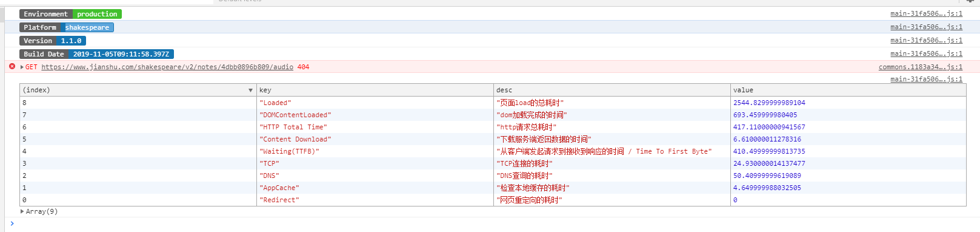Click value 24.930000014137477
This screenshot has width=980, height=232.
point(769,163)
